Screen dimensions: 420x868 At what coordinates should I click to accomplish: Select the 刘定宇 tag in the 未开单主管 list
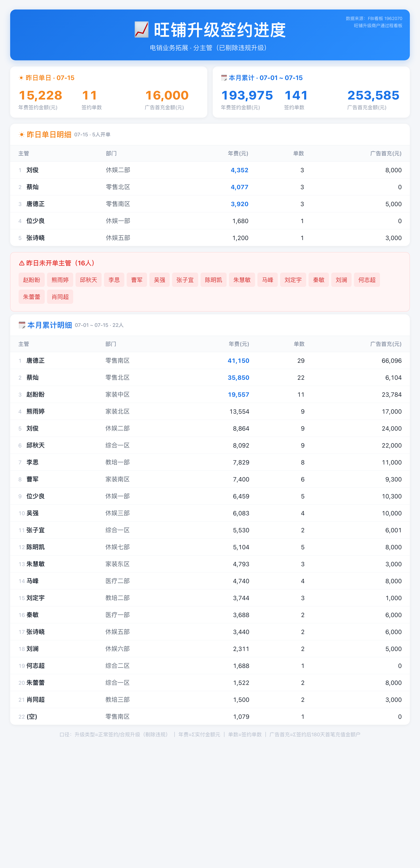293,280
